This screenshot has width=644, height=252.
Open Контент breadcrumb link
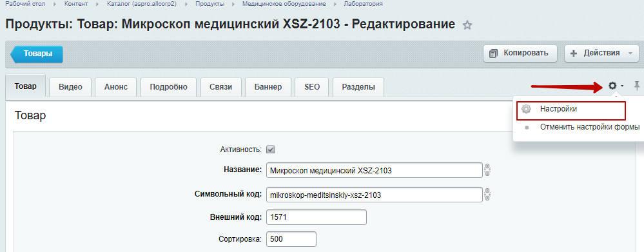click(76, 4)
